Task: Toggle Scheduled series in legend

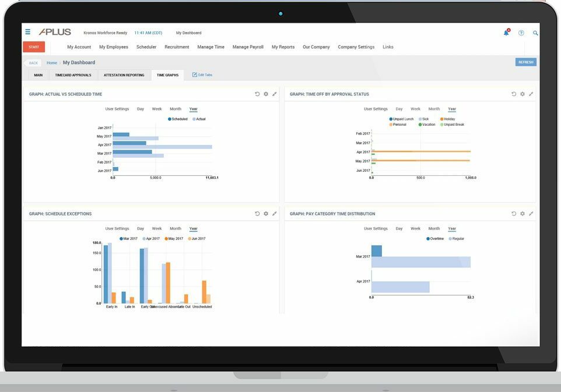Action: (x=178, y=119)
